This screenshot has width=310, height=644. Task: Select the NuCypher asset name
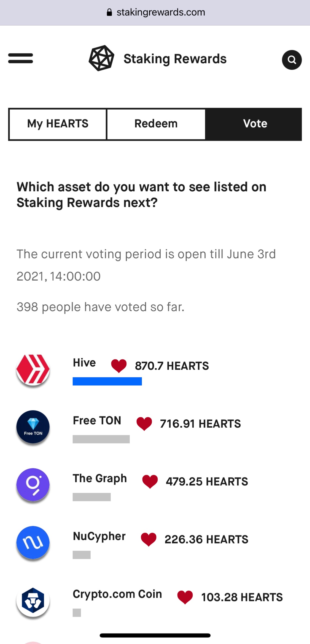pos(99,536)
